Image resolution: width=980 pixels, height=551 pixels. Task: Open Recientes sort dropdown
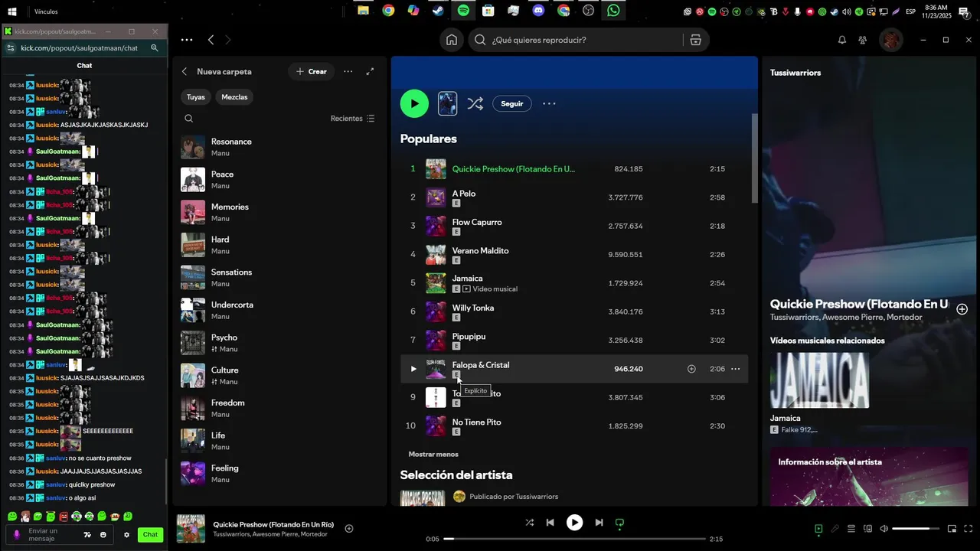(x=352, y=119)
